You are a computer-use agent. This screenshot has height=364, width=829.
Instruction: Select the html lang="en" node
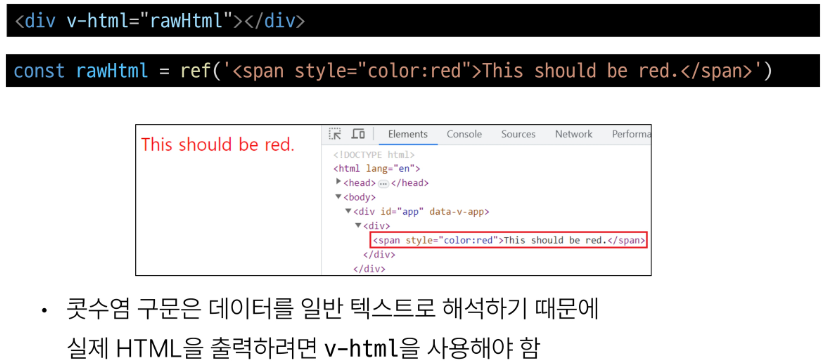[376, 169]
